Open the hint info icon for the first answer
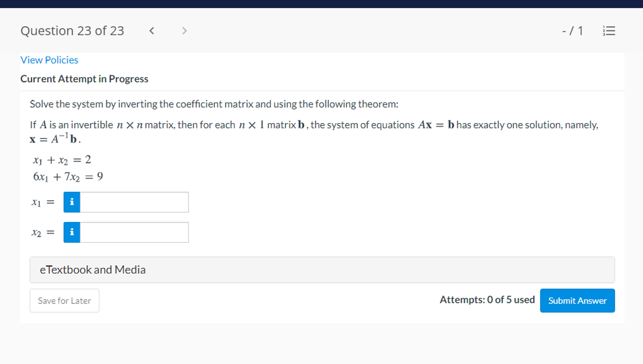Image resolution: width=643 pixels, height=364 pixels. (x=71, y=202)
